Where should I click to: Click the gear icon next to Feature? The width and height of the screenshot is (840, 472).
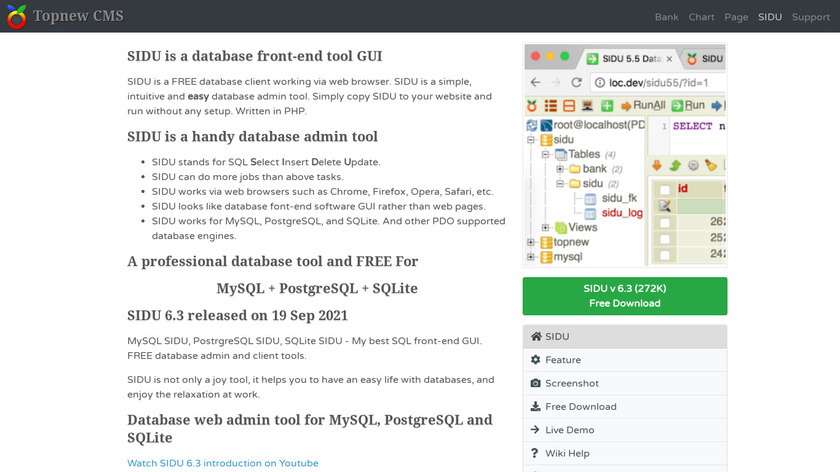click(536, 360)
